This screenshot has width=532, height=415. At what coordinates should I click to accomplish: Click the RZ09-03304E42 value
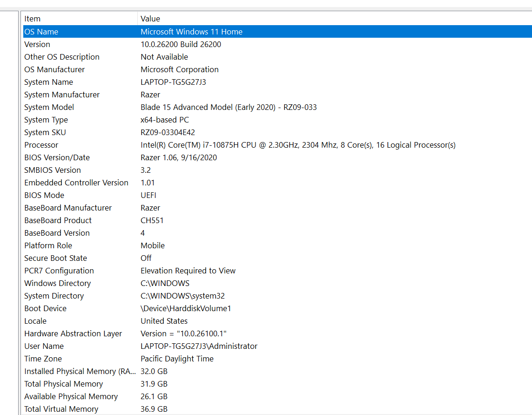tap(168, 132)
